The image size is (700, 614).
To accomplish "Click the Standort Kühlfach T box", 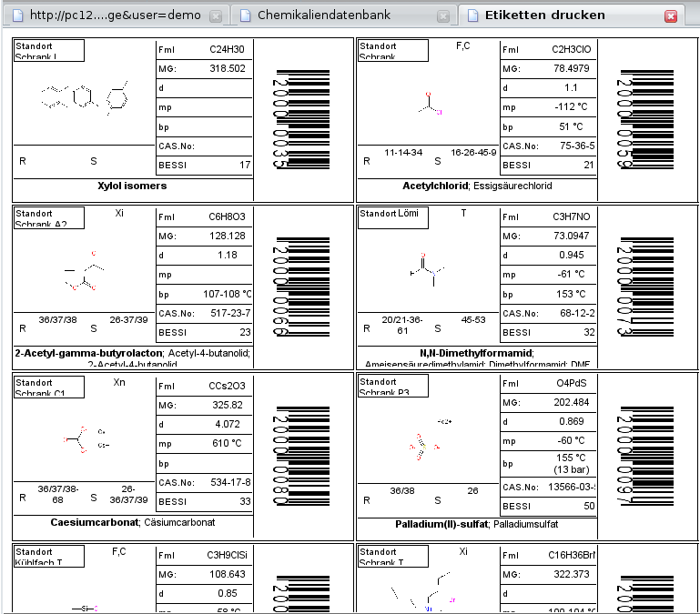I will [x=49, y=556].
